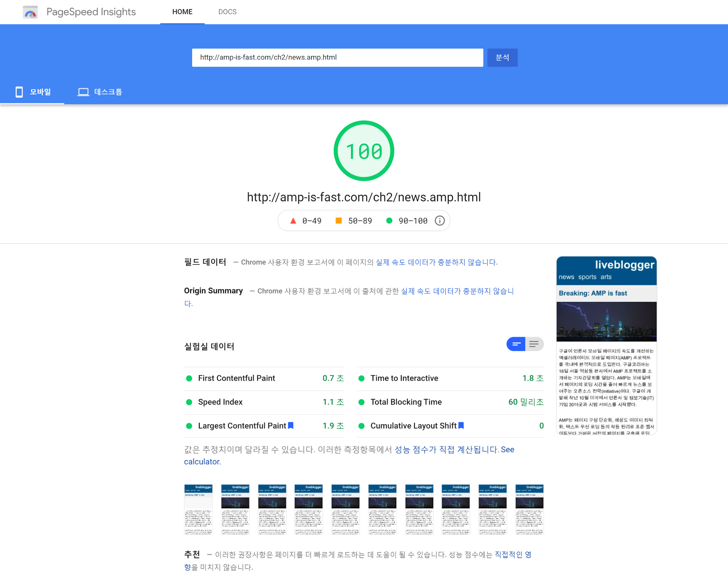
Task: Click the Time to Interactive metric label
Action: 405,378
